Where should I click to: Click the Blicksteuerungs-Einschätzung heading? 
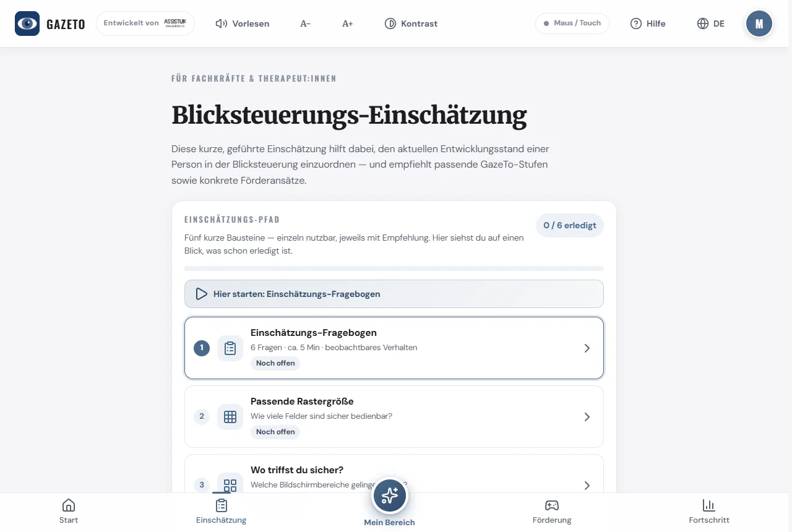click(349, 116)
